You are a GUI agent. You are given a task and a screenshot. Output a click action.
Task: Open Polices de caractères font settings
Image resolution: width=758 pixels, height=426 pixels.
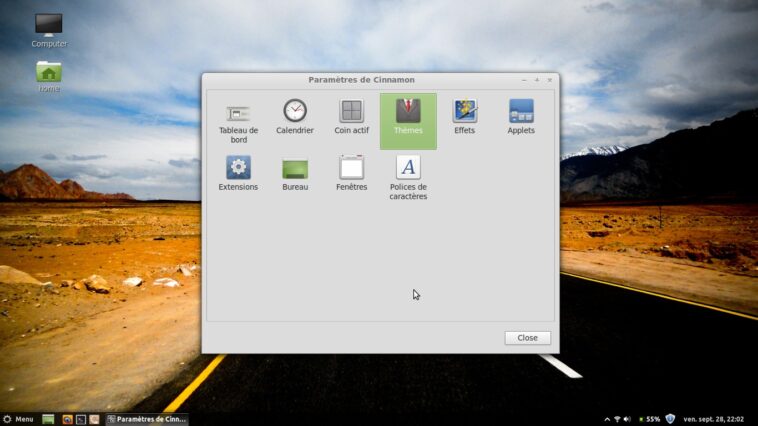[x=408, y=177]
